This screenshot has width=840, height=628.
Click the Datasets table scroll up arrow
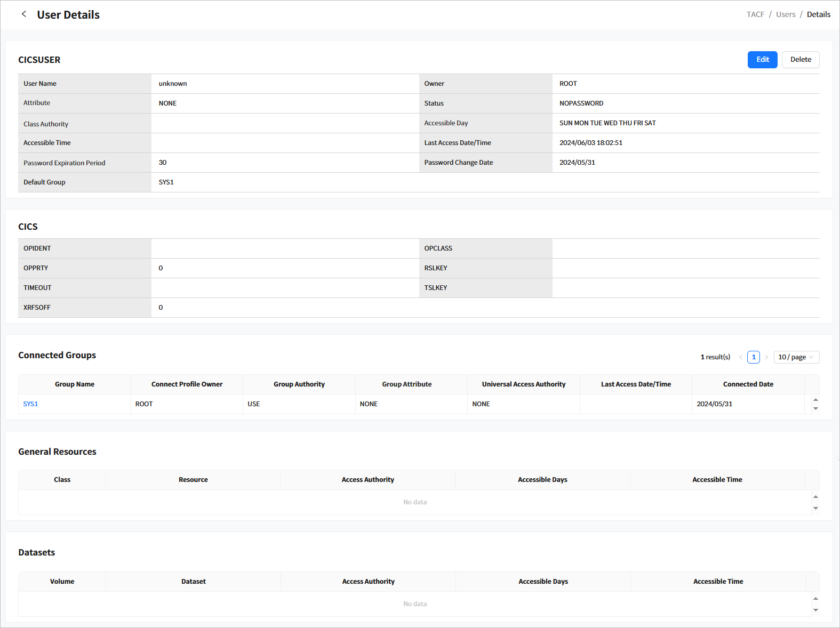point(815,598)
